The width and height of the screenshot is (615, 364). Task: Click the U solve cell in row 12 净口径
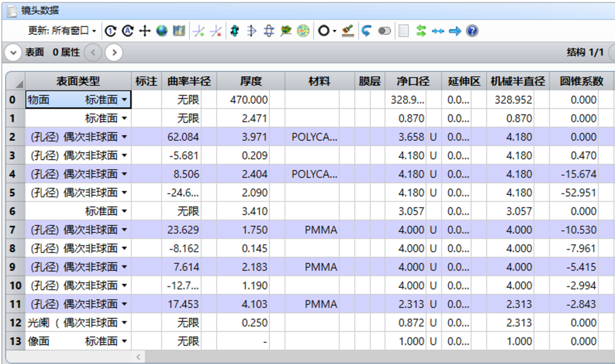pyautogui.click(x=433, y=323)
